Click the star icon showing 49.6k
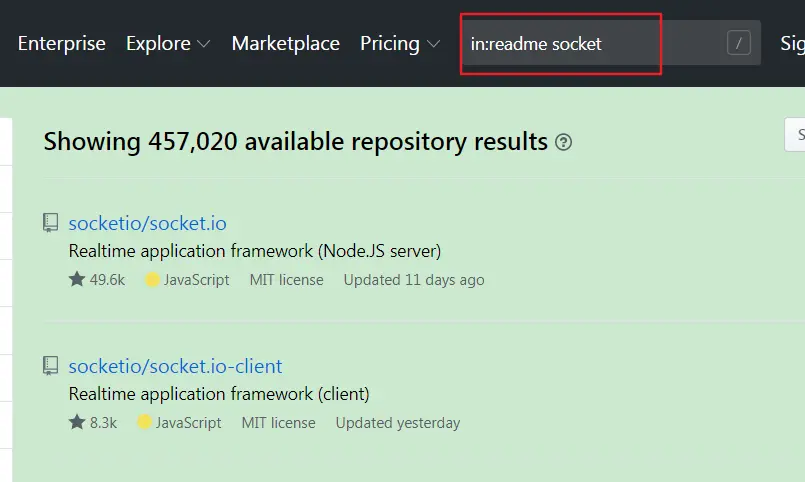 [77, 280]
